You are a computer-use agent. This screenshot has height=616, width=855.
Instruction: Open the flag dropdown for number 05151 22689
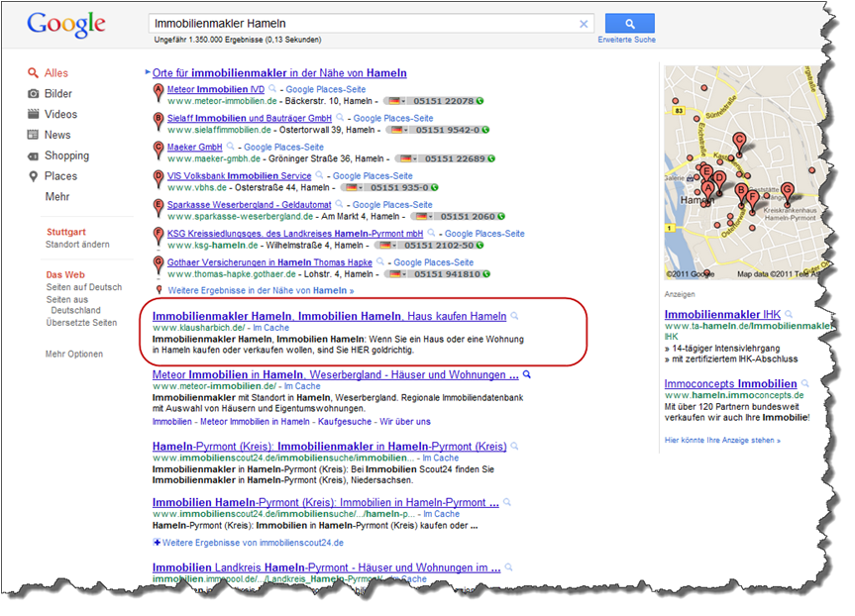coord(407,158)
